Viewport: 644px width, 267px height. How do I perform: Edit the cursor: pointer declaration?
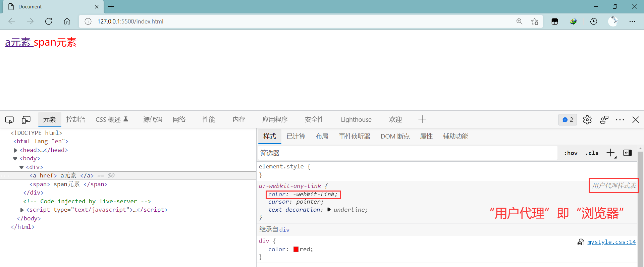(x=296, y=202)
